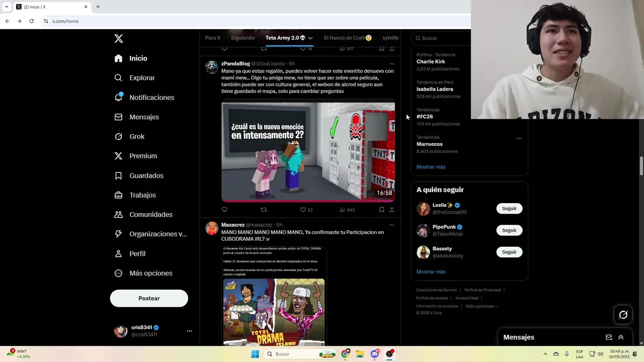Follow Bassty with Seguir button
Viewport: 644px width, 362px height.
click(x=509, y=252)
